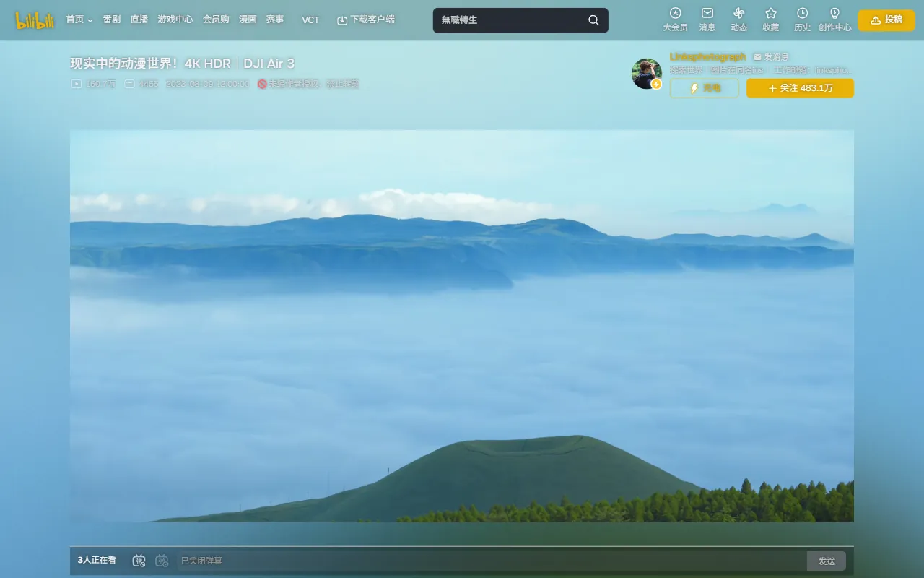The width and height of the screenshot is (924, 578).
Task: Open 大会员 from the header icons
Action: coord(676,20)
